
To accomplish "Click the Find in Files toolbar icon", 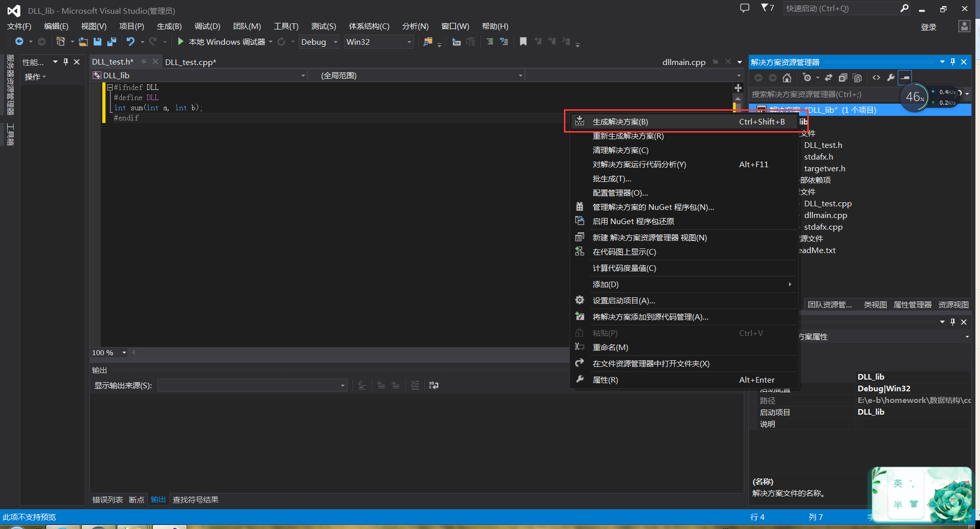I will click(428, 42).
